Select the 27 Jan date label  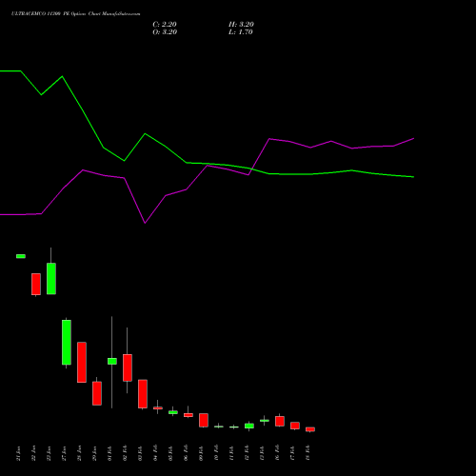pos(64,453)
